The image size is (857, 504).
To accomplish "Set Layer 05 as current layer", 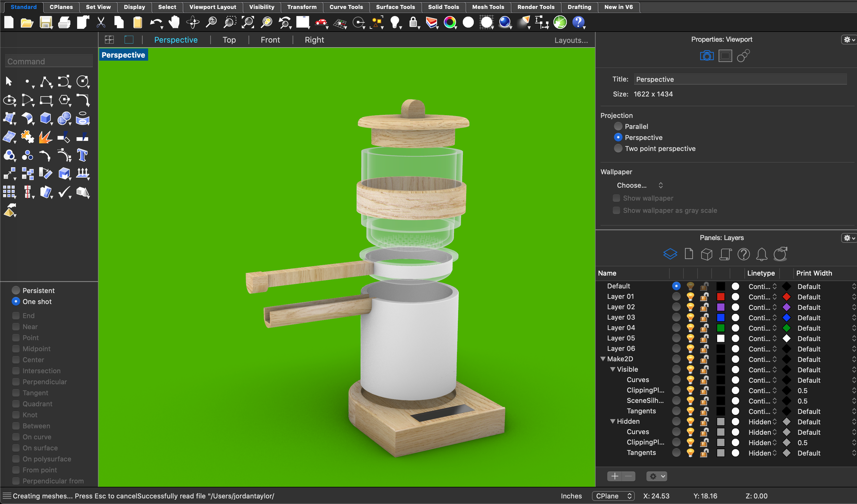I will [676, 338].
